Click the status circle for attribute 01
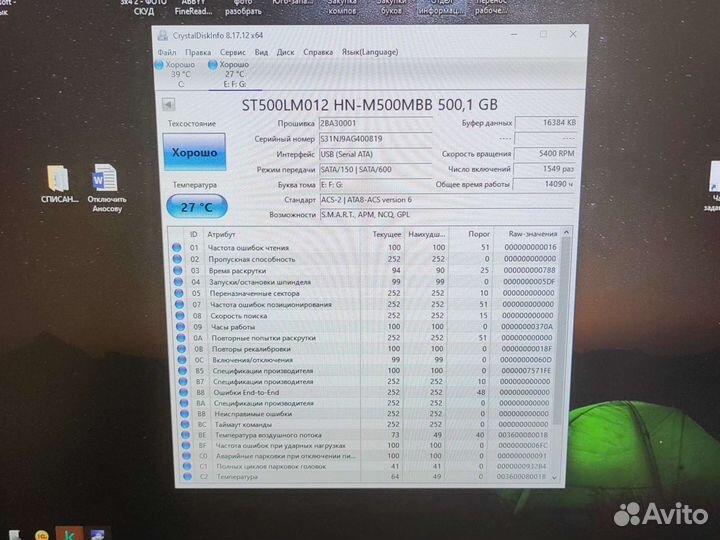This screenshot has height=540, width=720. pyautogui.click(x=177, y=246)
